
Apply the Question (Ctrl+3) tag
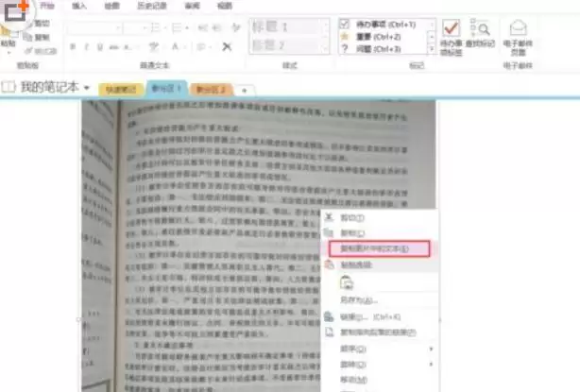(x=379, y=49)
